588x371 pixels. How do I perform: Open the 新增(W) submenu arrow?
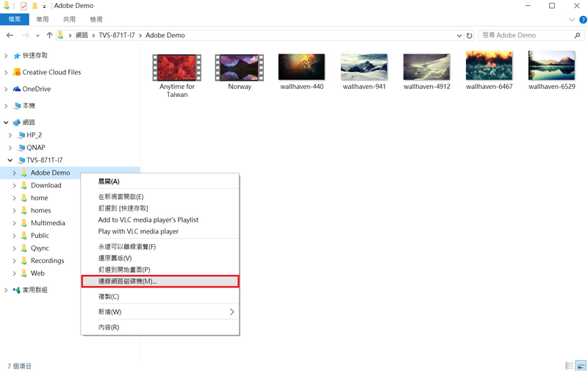(232, 311)
